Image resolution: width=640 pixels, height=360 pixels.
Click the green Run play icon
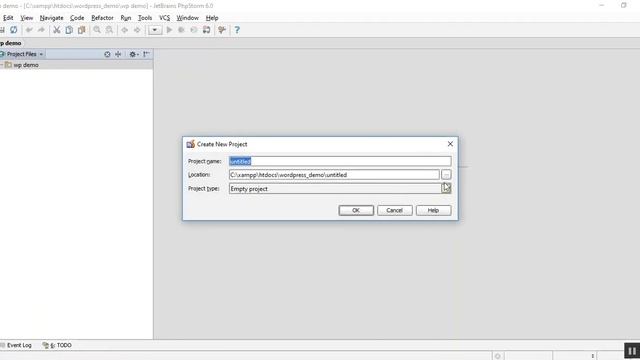pyautogui.click(x=169, y=30)
